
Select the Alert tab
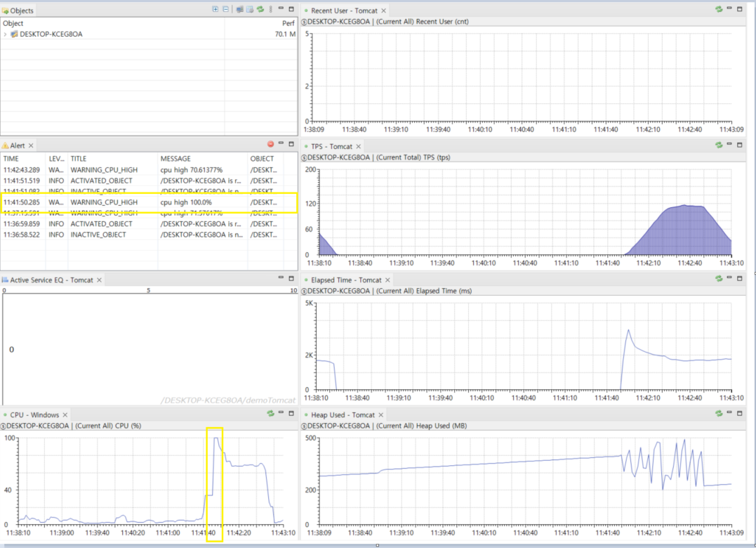(x=18, y=145)
